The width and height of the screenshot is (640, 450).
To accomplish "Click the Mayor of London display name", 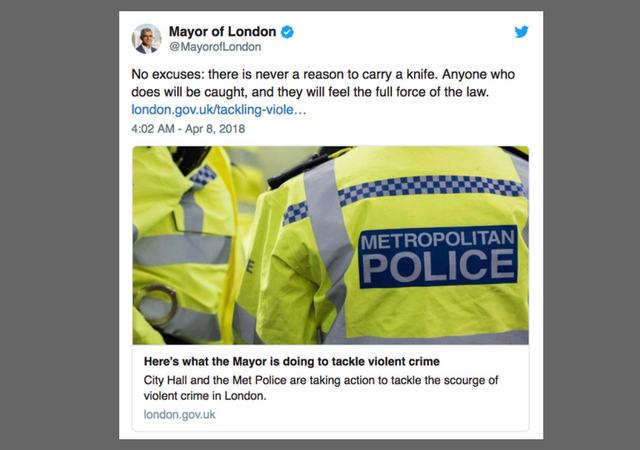I will pos(222,31).
